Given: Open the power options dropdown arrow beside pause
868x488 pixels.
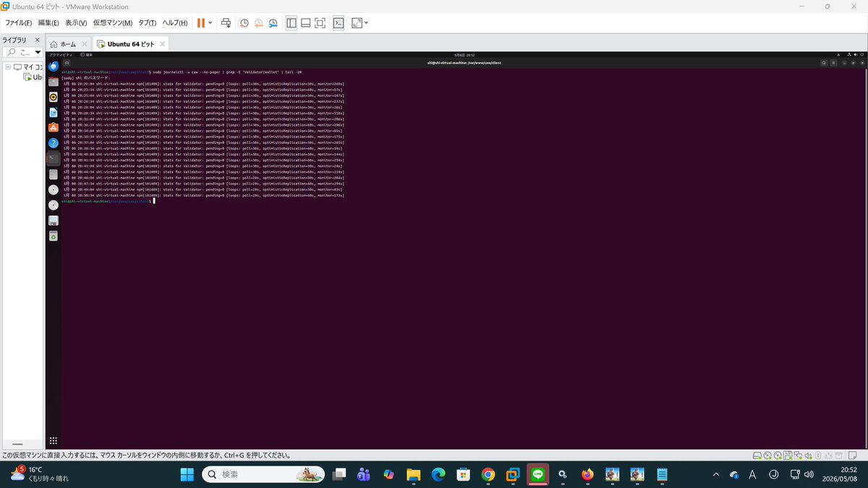Looking at the screenshot, I should tap(210, 23).
